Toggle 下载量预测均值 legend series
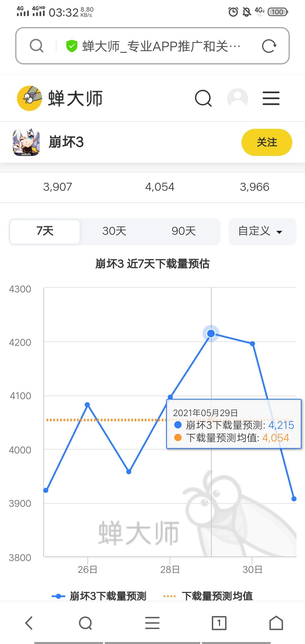The height and width of the screenshot is (644, 305). pos(208,596)
